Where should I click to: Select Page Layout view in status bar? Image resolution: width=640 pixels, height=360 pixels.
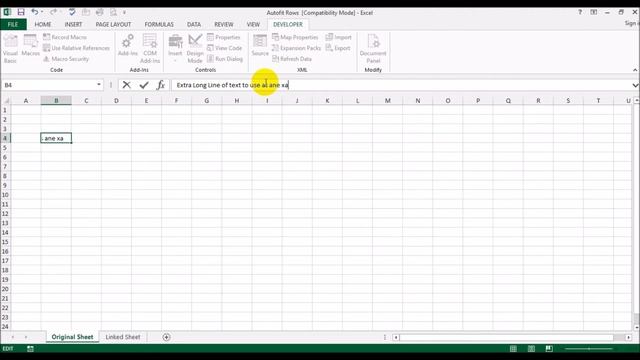(531, 349)
